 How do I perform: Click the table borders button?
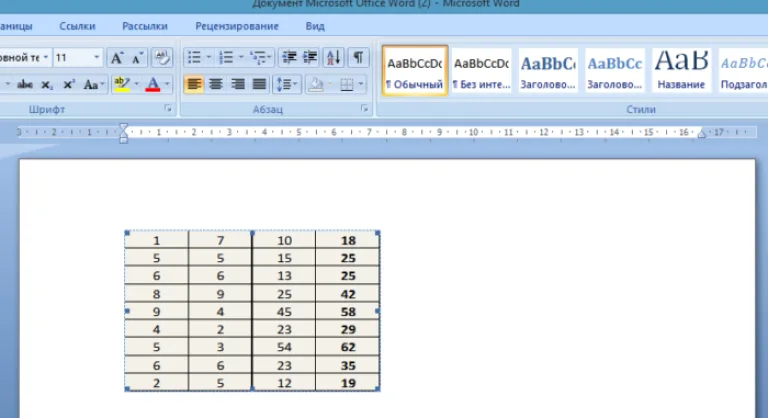347,84
